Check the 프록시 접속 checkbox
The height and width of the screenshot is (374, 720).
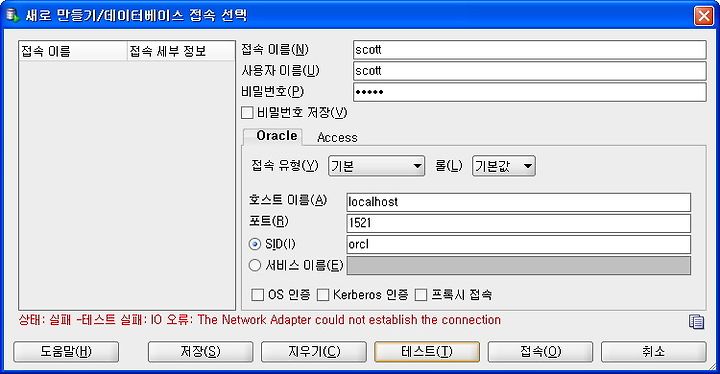coord(421,295)
